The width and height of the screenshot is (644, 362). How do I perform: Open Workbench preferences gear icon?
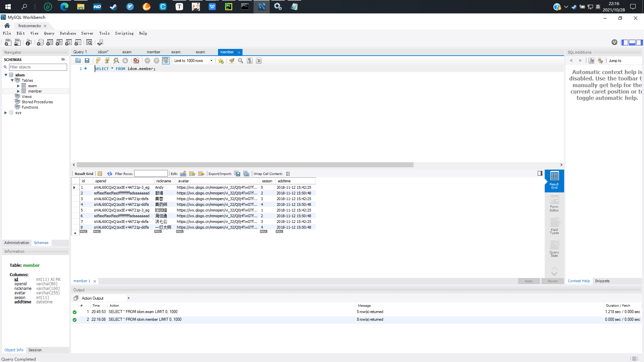click(614, 42)
